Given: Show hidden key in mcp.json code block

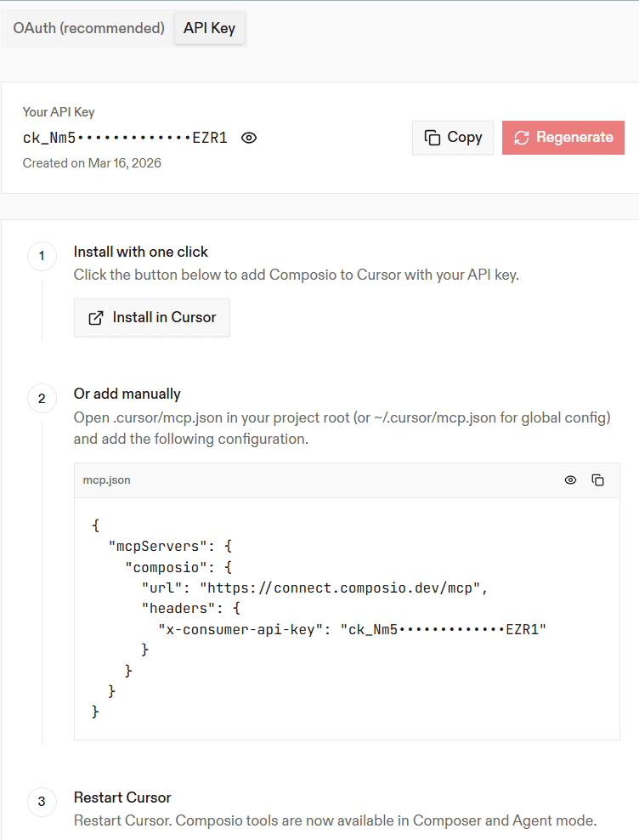Looking at the screenshot, I should (570, 480).
